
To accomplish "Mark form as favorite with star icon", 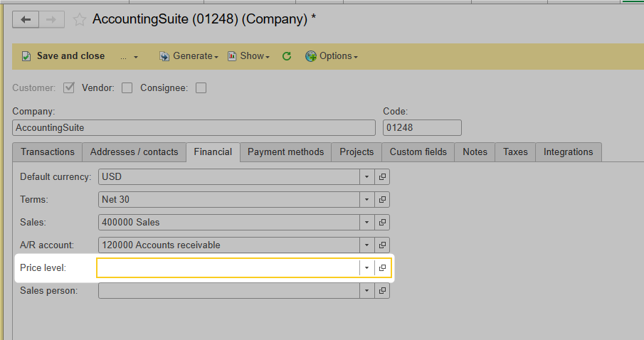I will [79, 20].
